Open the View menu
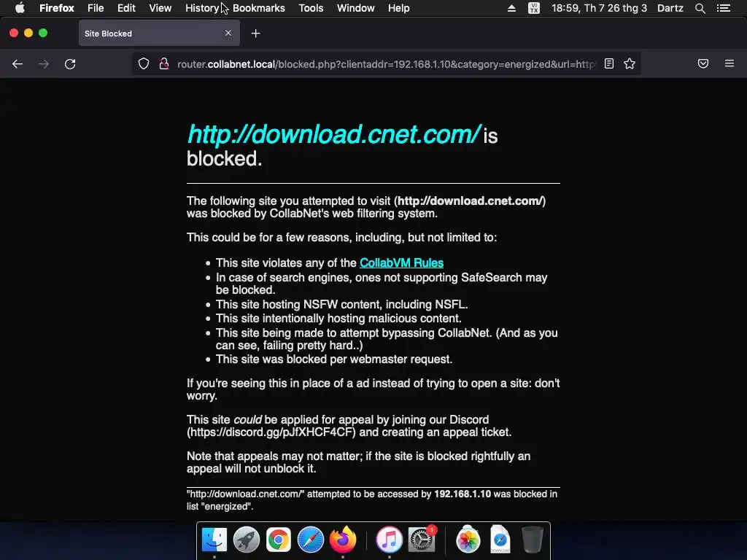 coord(160,8)
